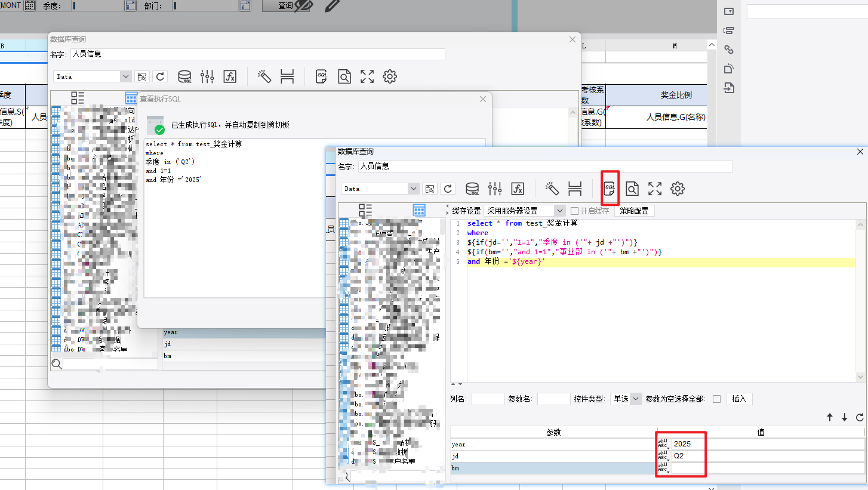Switch to table view tab in front dialog
Image resolution: width=868 pixels, height=490 pixels.
[419, 210]
